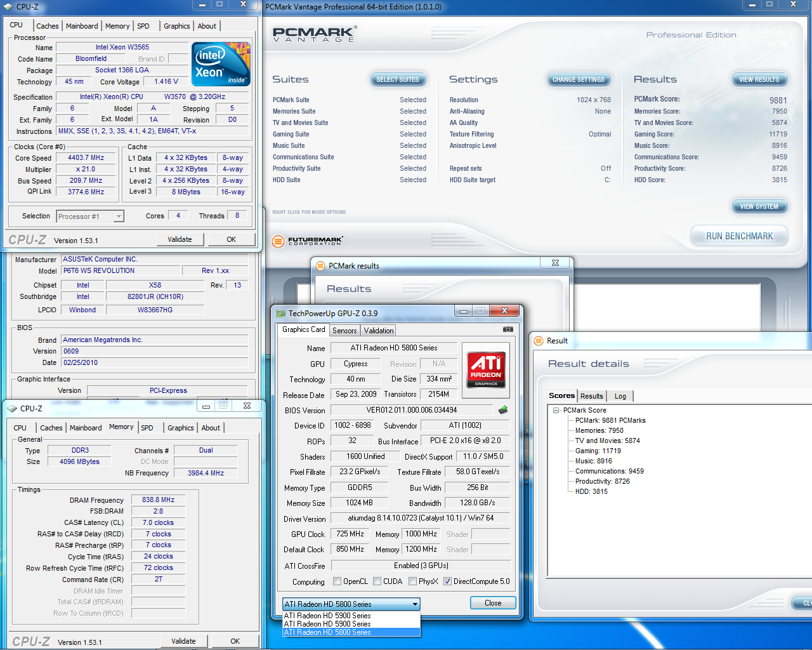The width and height of the screenshot is (812, 650).
Task: Select 'Productivity: 8726' tree row
Action: [x=603, y=481]
